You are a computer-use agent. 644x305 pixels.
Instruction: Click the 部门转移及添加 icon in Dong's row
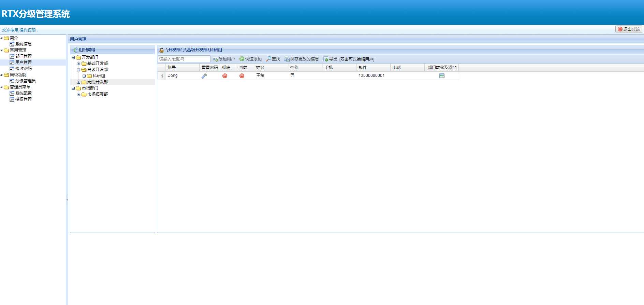pos(442,76)
